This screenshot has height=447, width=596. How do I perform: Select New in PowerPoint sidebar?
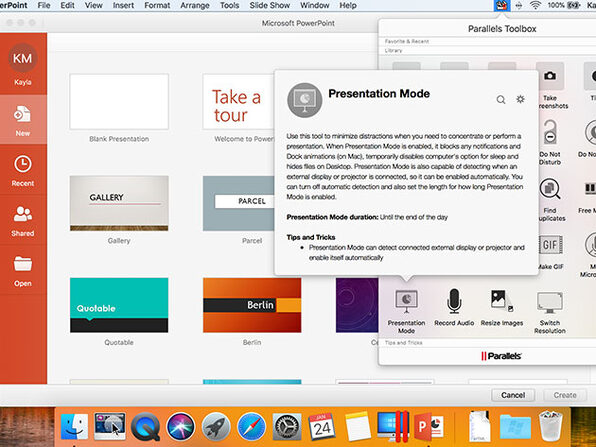[x=23, y=120]
